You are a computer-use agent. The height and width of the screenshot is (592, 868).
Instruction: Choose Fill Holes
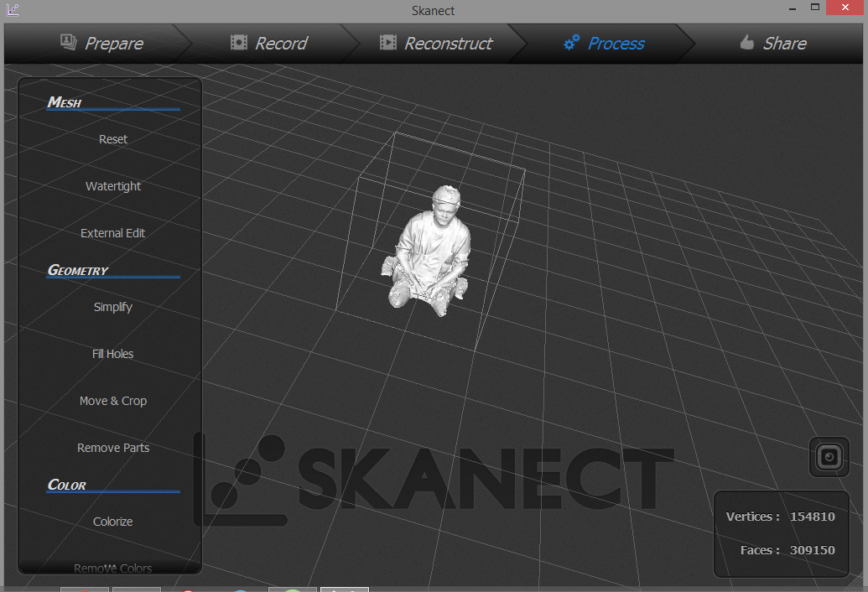(x=113, y=354)
